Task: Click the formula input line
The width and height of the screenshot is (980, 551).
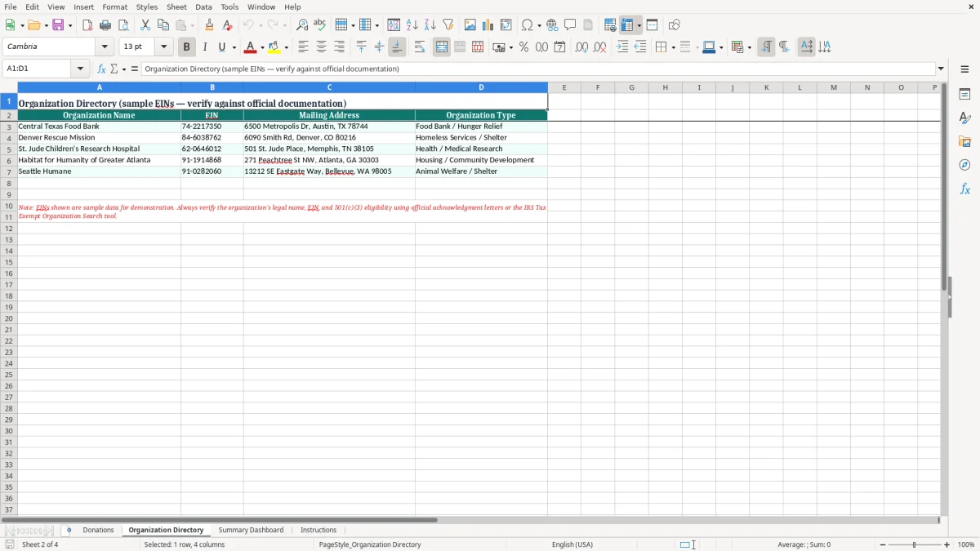Action: (x=538, y=69)
